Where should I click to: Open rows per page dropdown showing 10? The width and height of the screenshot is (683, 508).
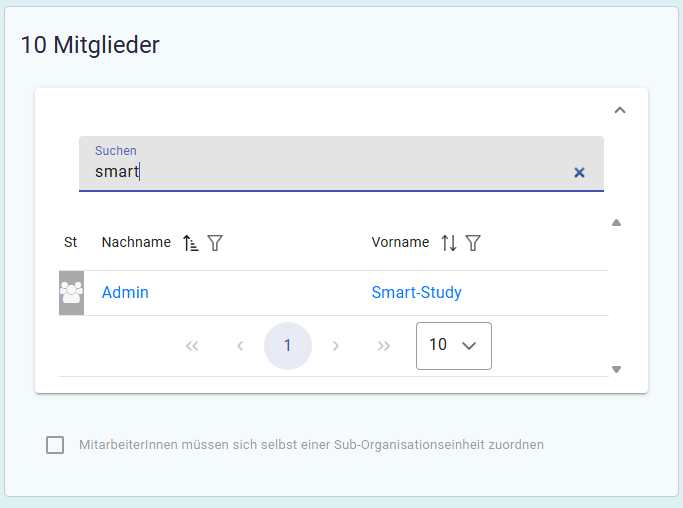453,345
